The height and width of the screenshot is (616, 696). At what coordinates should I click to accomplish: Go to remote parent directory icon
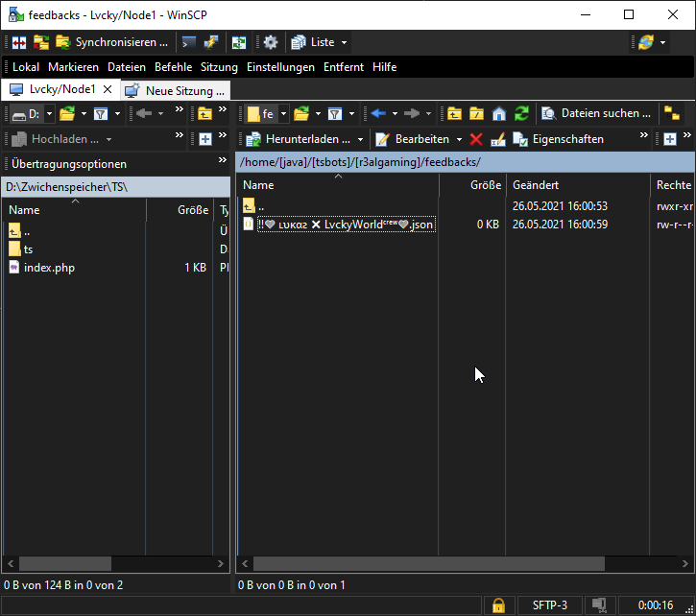coord(454,113)
